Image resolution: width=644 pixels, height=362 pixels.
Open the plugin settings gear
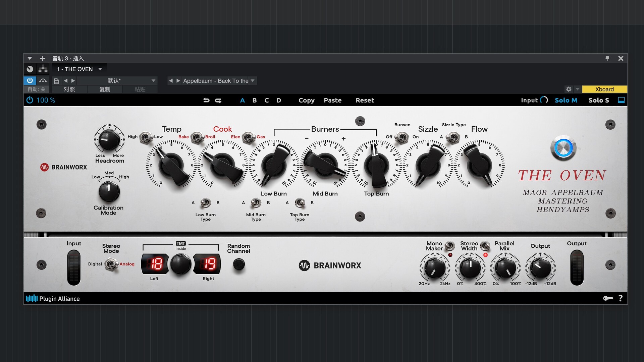pos(569,89)
